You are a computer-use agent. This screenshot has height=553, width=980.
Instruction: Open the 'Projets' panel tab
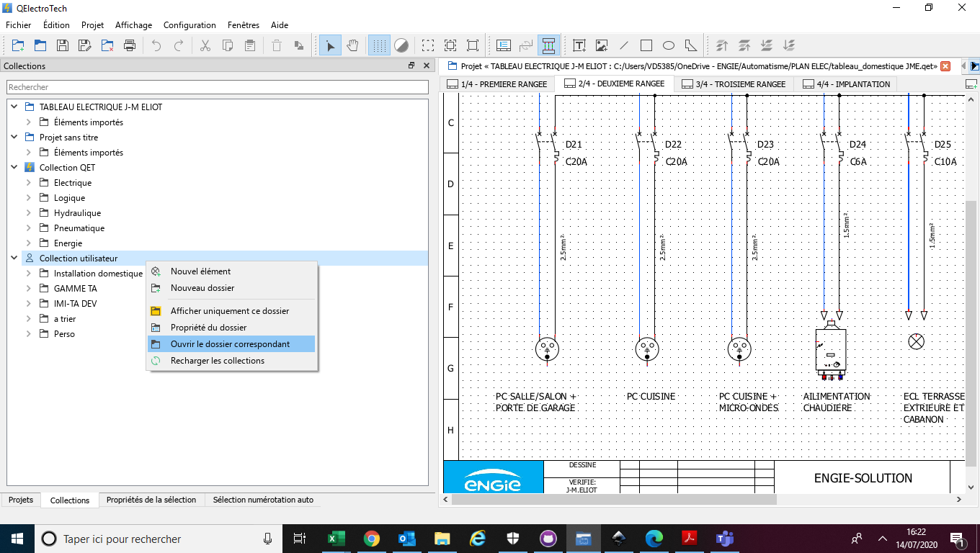pyautogui.click(x=21, y=500)
